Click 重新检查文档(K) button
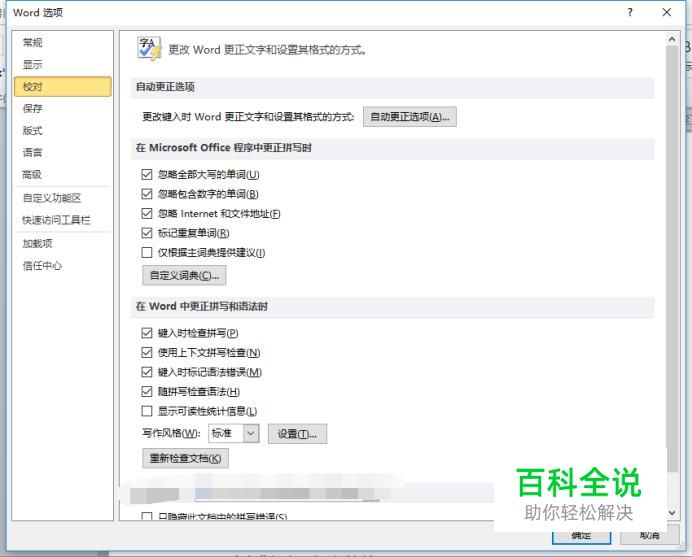The image size is (692, 557). (x=185, y=458)
